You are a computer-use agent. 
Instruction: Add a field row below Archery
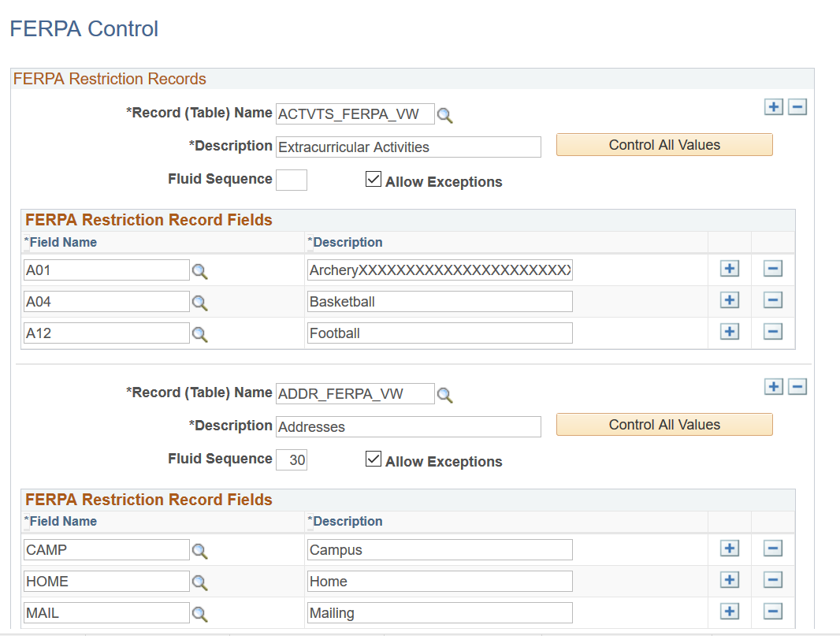pyautogui.click(x=729, y=269)
